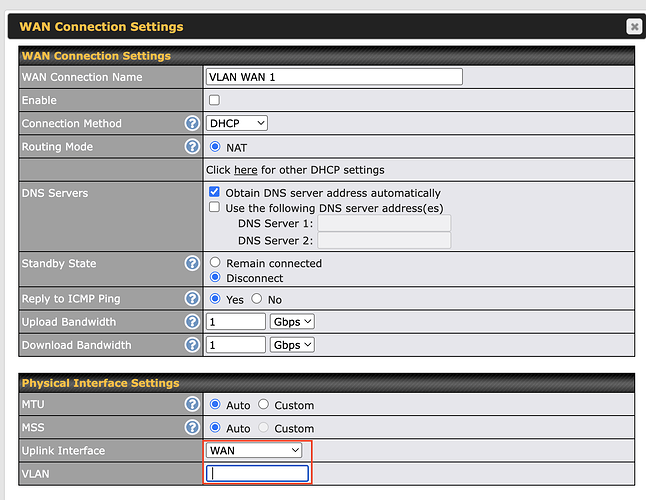This screenshot has width=646, height=500.
Task: Open help for Connection Method
Action: tap(192, 123)
